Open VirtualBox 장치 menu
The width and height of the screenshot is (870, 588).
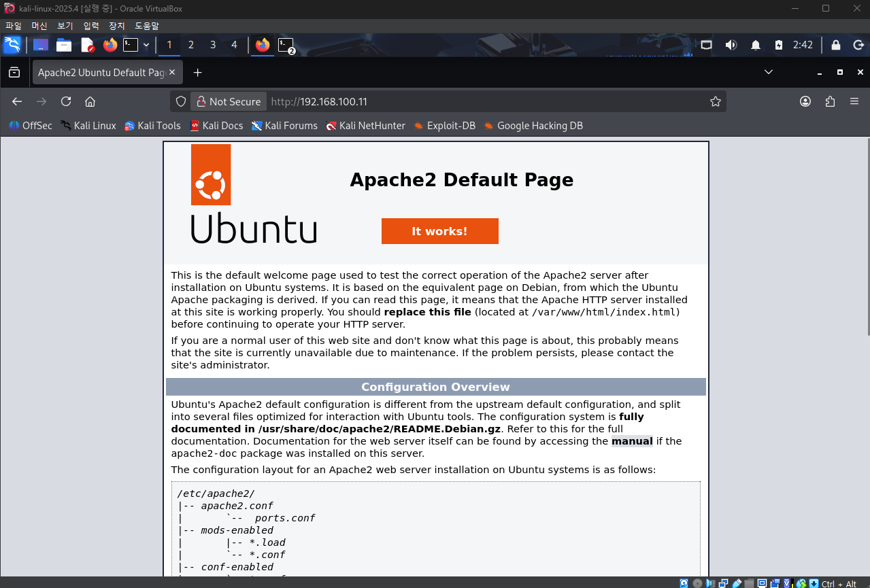click(117, 26)
